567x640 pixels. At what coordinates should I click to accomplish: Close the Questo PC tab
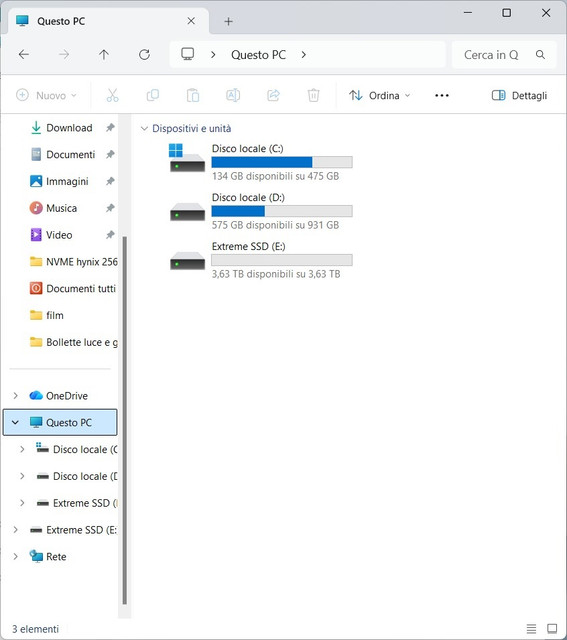point(191,21)
